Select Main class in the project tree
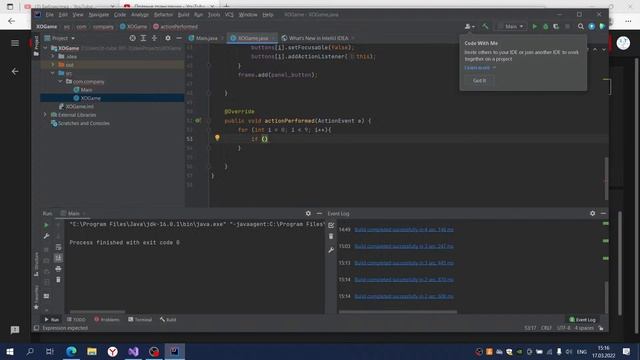Viewport: 640px width, 360px height. 86,90
